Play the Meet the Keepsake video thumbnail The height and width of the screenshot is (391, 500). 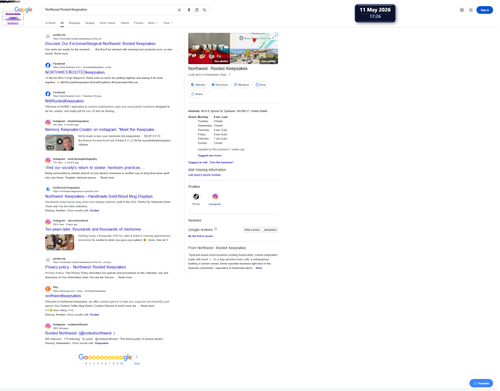click(60, 142)
